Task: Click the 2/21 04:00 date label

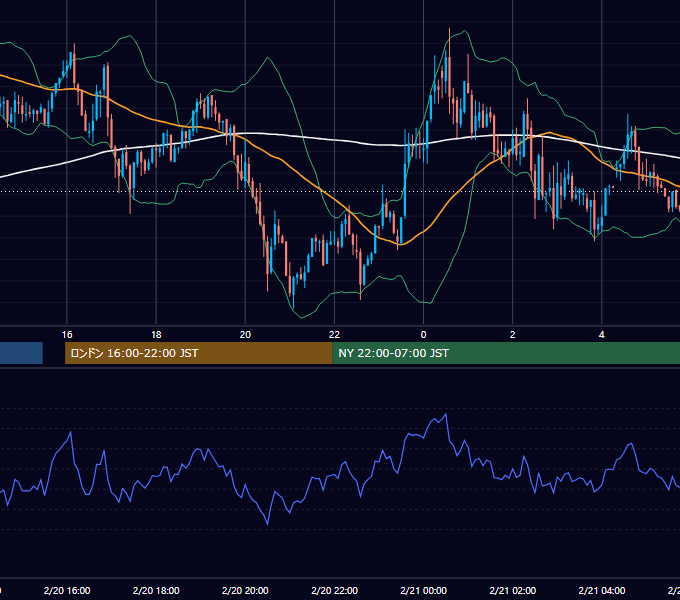Action: coord(602,590)
